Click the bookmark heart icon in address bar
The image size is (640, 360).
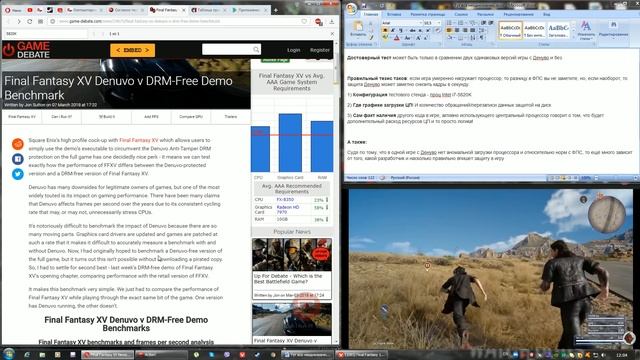(x=304, y=21)
